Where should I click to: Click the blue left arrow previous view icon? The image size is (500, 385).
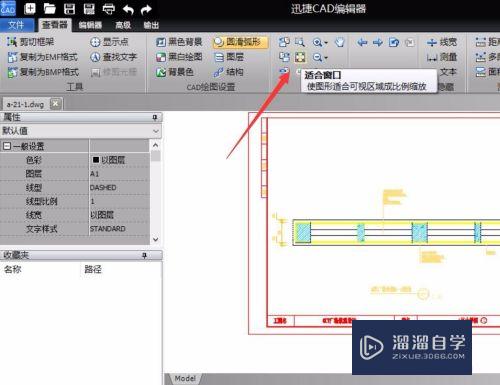[362, 42]
